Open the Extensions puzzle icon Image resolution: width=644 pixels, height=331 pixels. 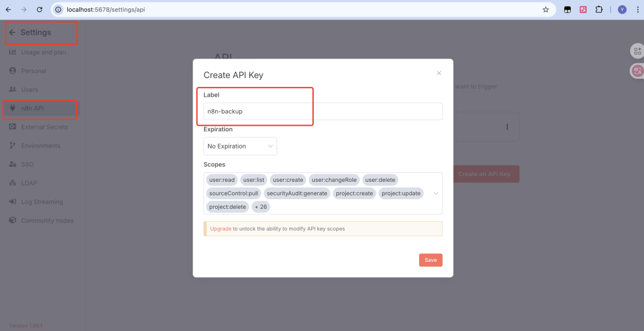(599, 10)
